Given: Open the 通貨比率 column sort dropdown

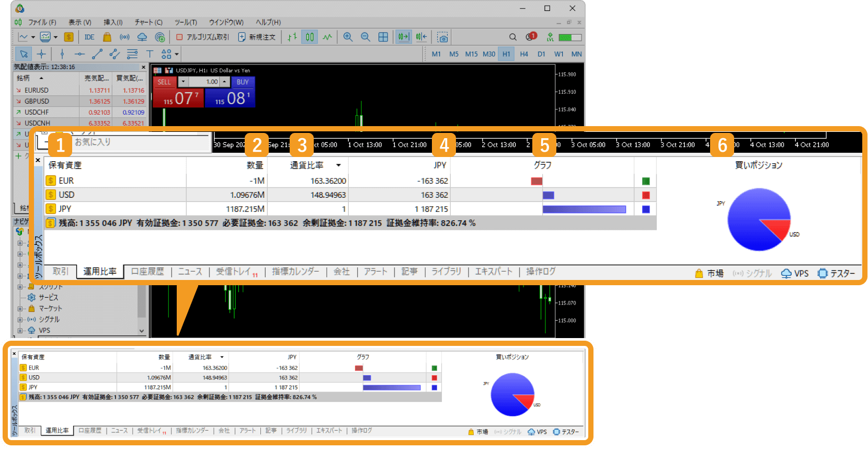Looking at the screenshot, I should point(338,165).
